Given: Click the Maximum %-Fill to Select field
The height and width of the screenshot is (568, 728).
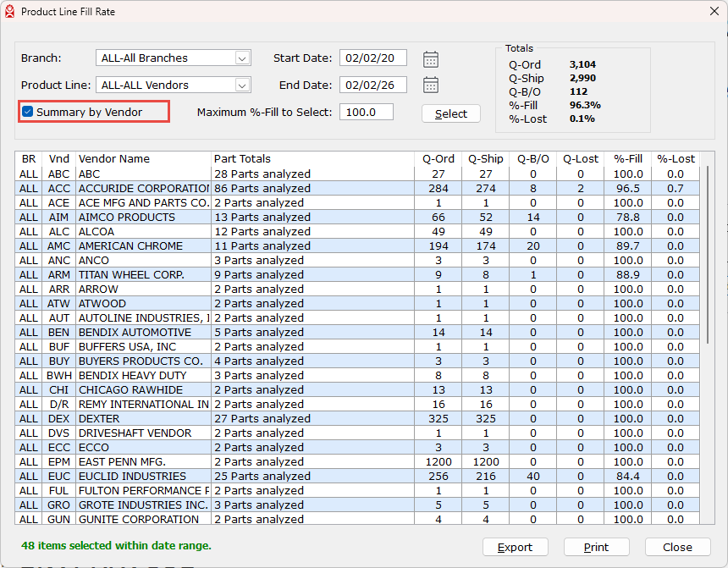Looking at the screenshot, I should (x=366, y=113).
